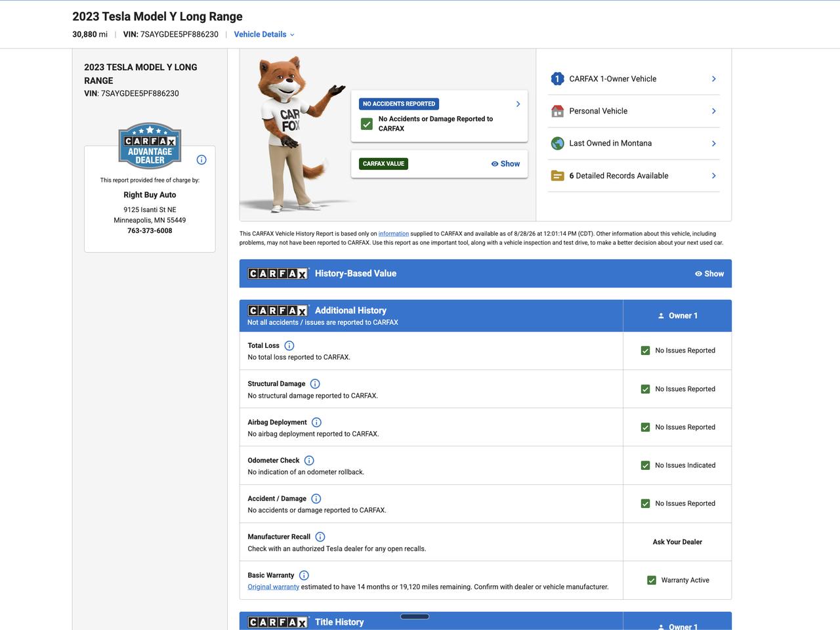This screenshot has height=630, width=840.
Task: Click the CARFAX logo in Title History header
Action: pyautogui.click(x=278, y=622)
